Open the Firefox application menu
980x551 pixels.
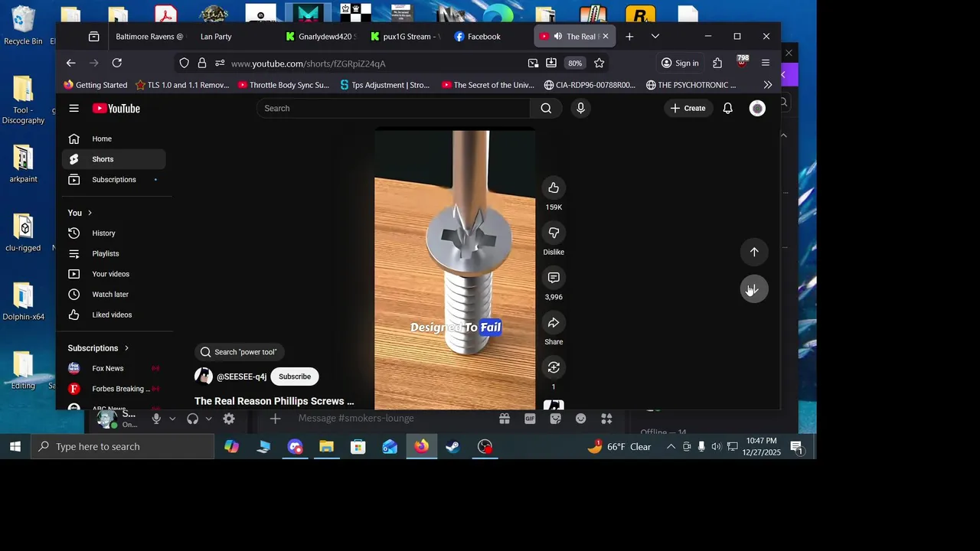coord(766,63)
